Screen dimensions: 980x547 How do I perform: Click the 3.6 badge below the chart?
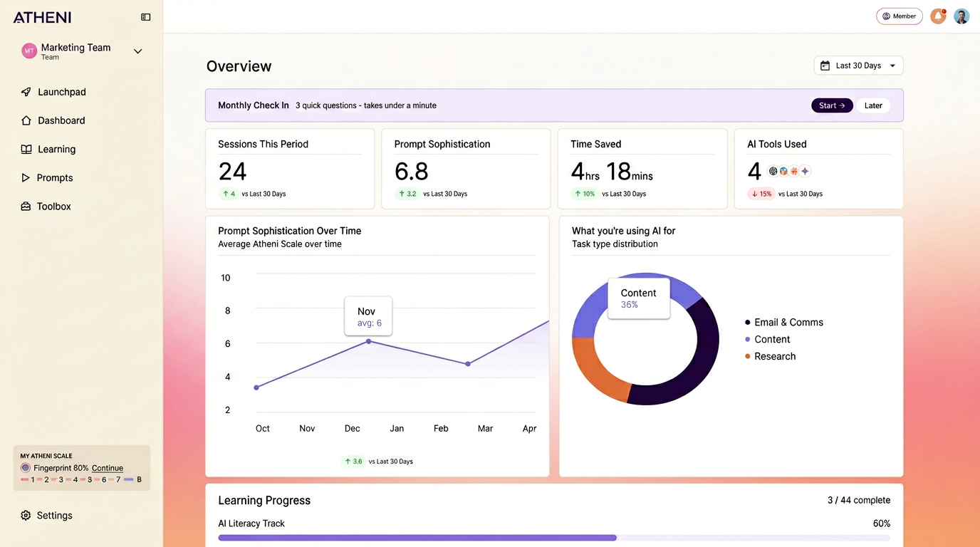[353, 462]
